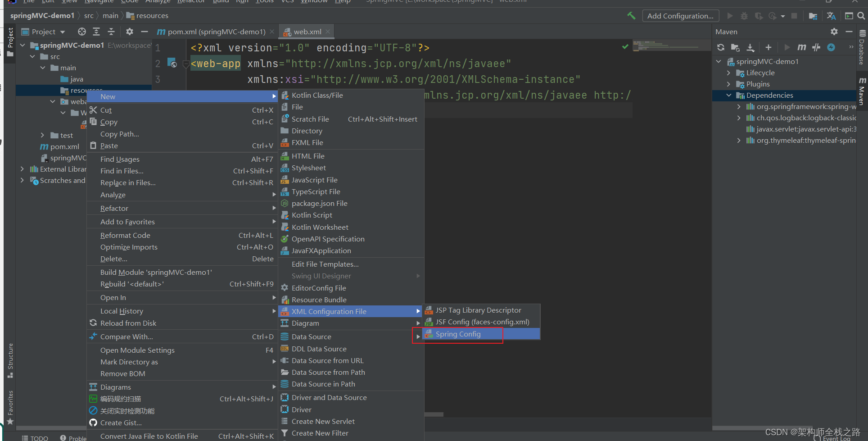Expand Scratches and Consoles node
This screenshot has height=441, width=868.
tap(23, 180)
